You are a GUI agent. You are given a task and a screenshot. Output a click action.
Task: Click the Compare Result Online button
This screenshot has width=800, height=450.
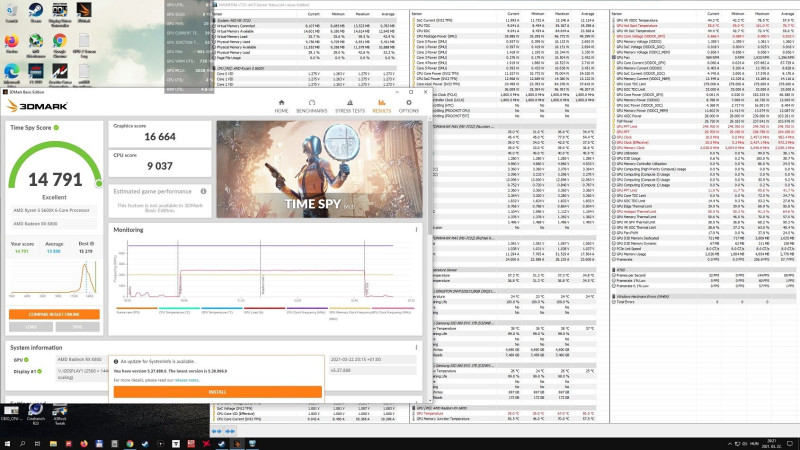(54, 314)
